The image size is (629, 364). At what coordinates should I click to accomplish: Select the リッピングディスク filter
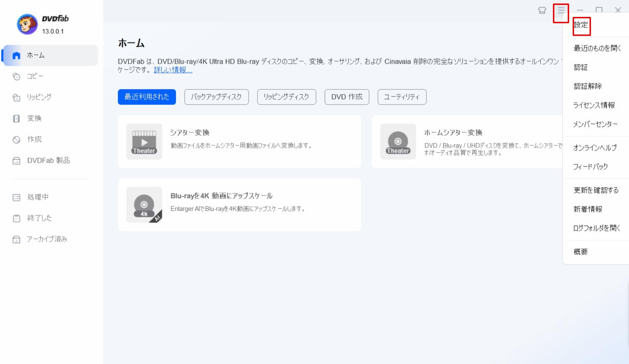coord(287,97)
